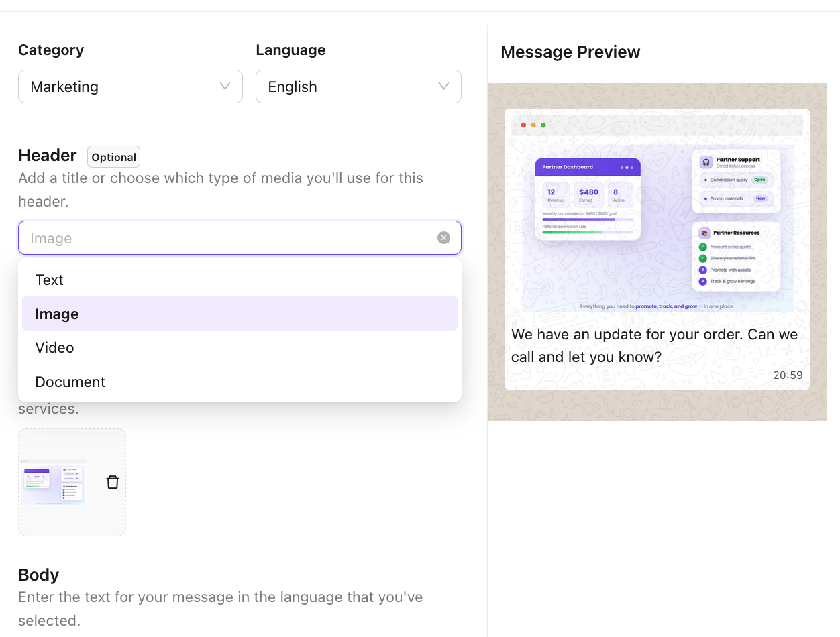Click the Partner Resources books icon in preview

pyautogui.click(x=704, y=233)
